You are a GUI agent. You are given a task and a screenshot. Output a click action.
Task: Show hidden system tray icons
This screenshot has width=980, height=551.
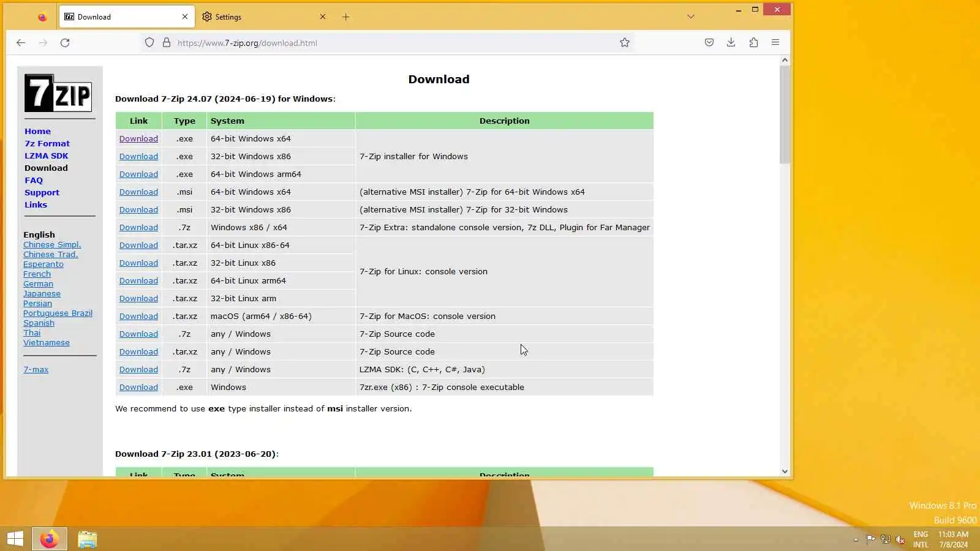click(856, 539)
